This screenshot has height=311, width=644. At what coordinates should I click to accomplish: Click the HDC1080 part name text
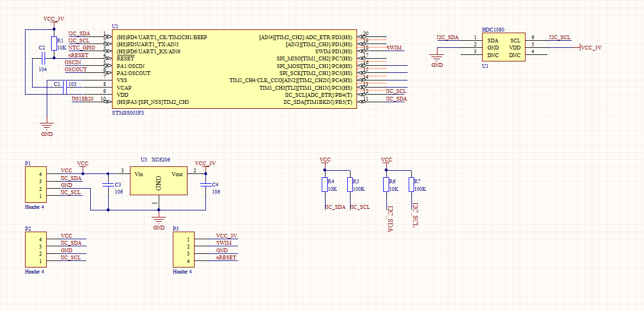tap(493, 30)
